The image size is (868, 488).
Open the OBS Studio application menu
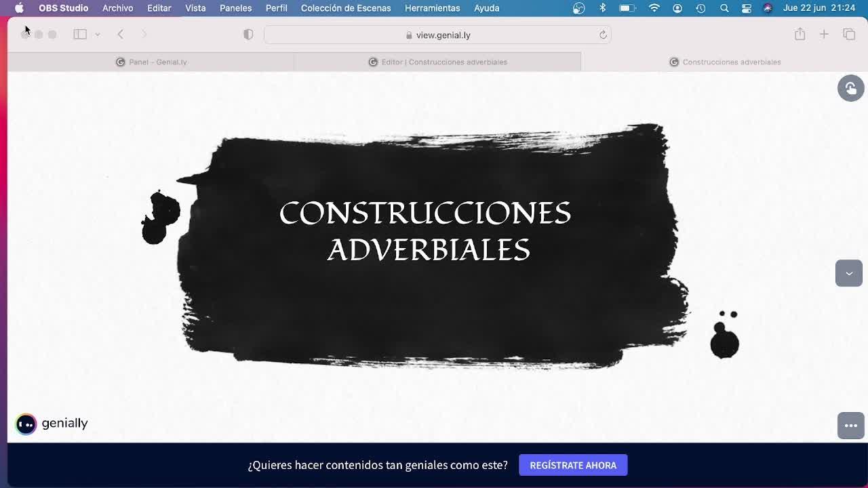tap(63, 8)
